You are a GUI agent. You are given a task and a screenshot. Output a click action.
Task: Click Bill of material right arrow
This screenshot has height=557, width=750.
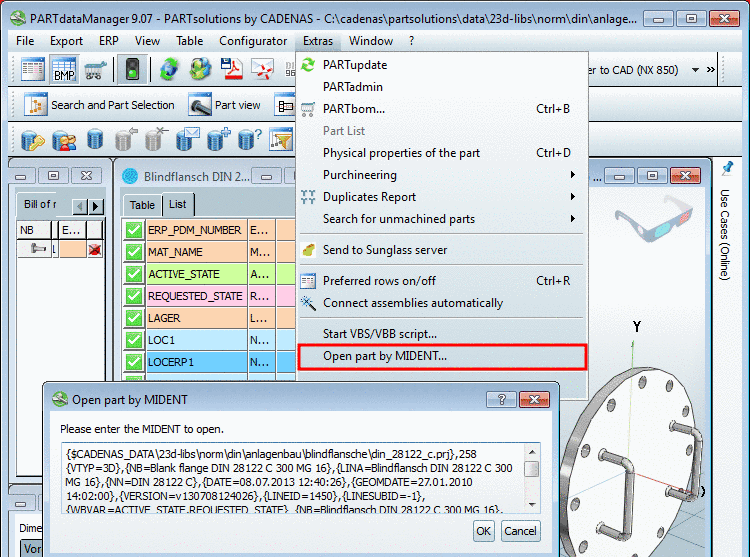click(x=96, y=206)
